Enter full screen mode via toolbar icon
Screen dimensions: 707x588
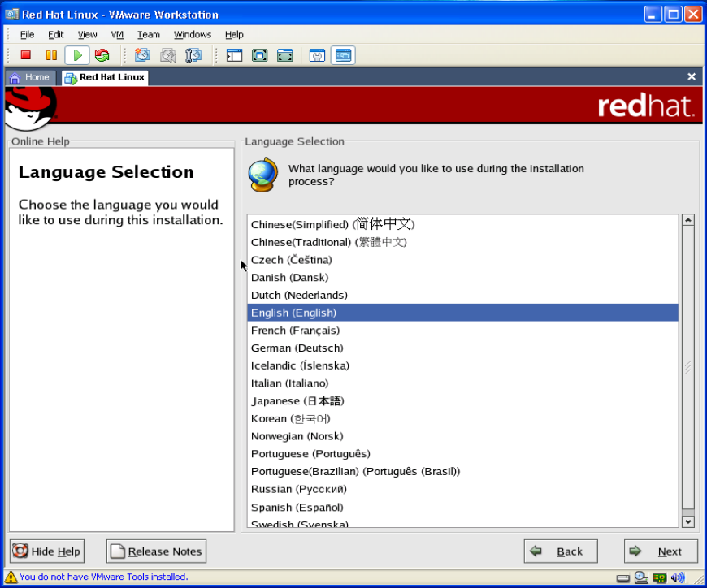tap(259, 55)
